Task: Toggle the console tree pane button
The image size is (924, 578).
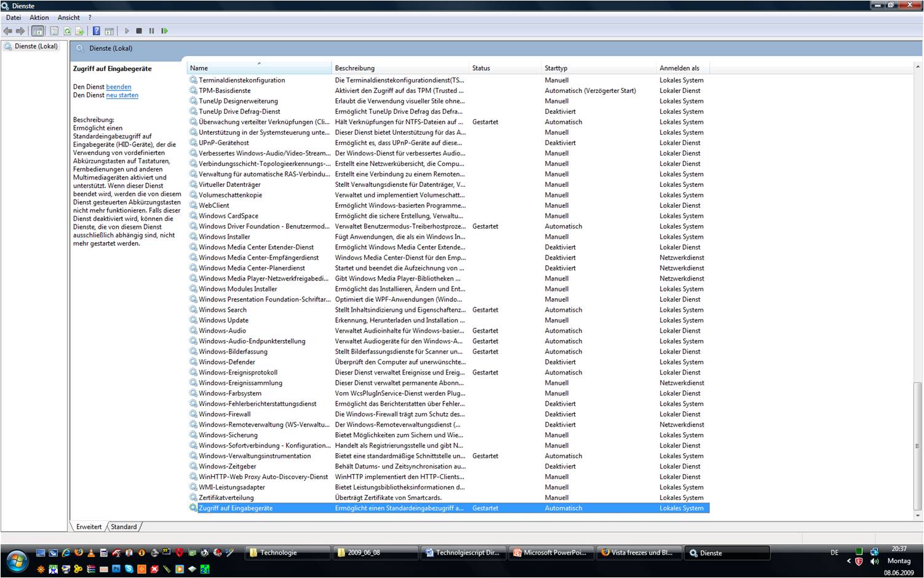Action: pos(38,31)
